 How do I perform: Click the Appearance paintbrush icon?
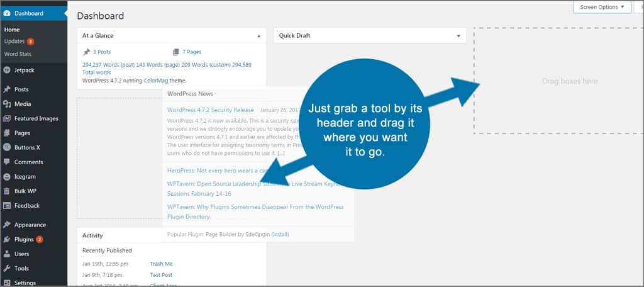[6, 225]
